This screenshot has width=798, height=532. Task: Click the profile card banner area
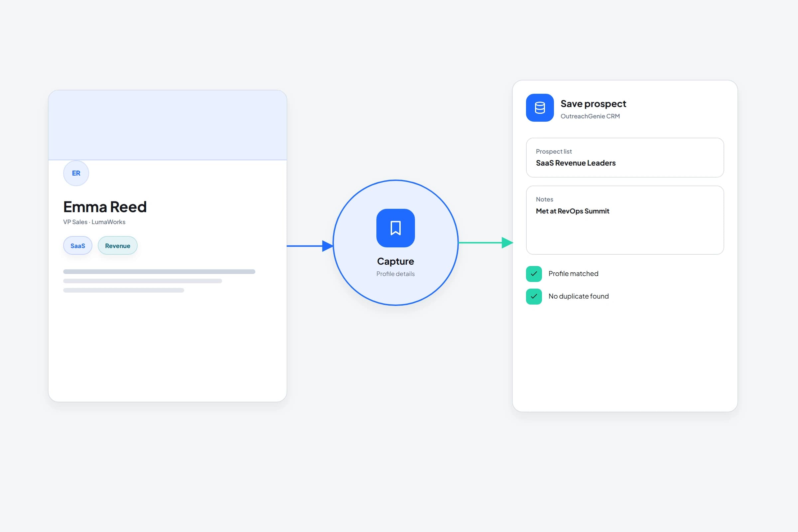[168, 125]
